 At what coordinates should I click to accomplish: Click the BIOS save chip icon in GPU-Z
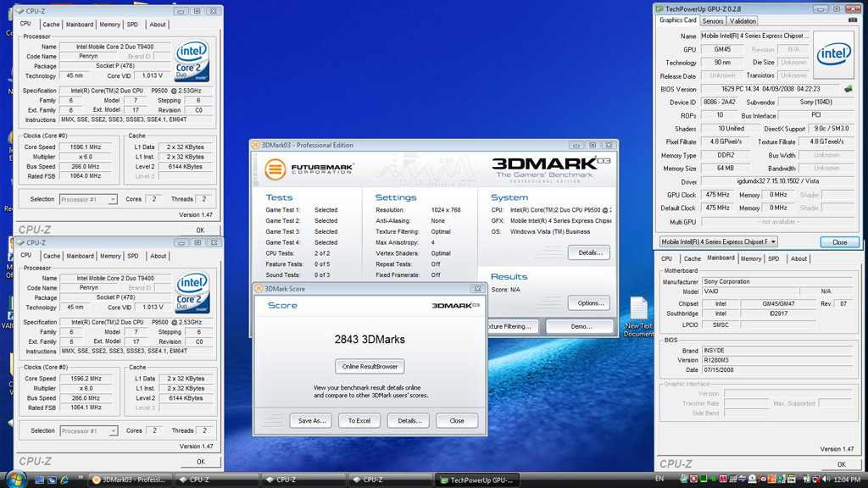tap(848, 88)
